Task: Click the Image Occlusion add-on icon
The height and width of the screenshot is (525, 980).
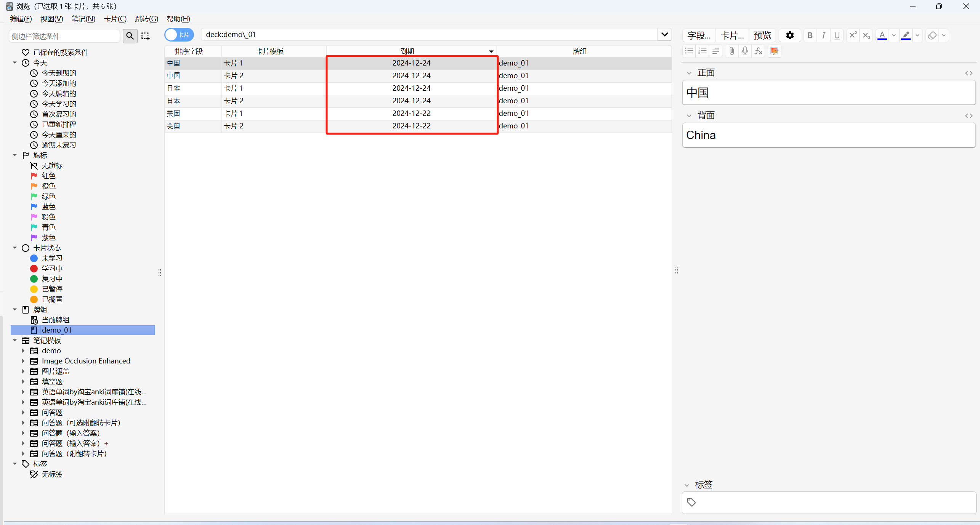Action: (774, 51)
